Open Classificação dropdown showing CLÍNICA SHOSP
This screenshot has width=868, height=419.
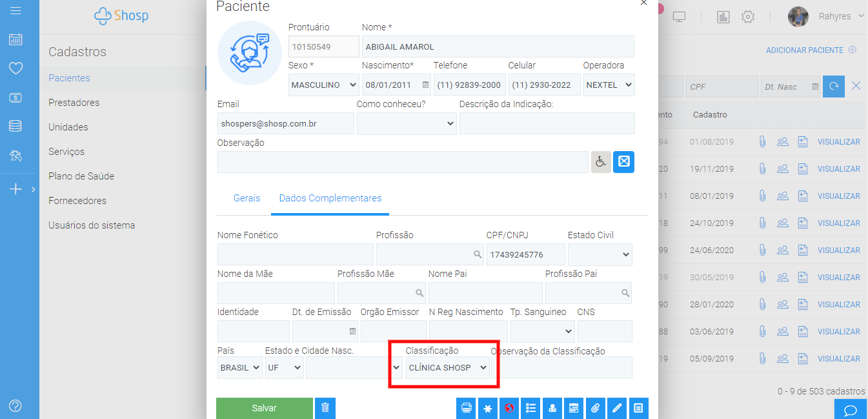click(x=448, y=367)
